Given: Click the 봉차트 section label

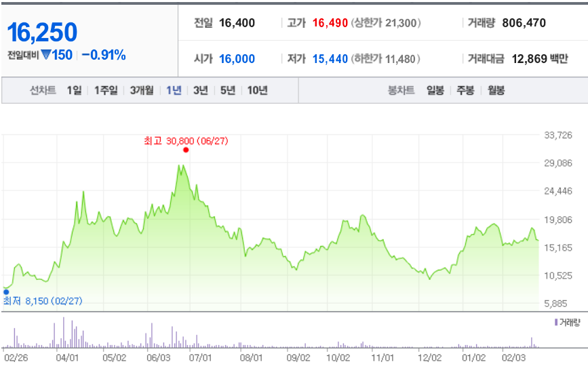Looking at the screenshot, I should [401, 90].
